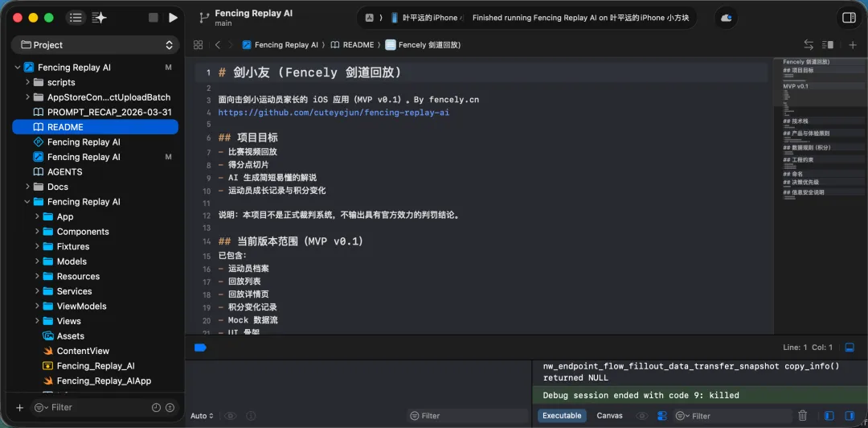The image size is (868, 428).
Task: Select the app scheme icon in the toolbar
Action: coord(369,18)
